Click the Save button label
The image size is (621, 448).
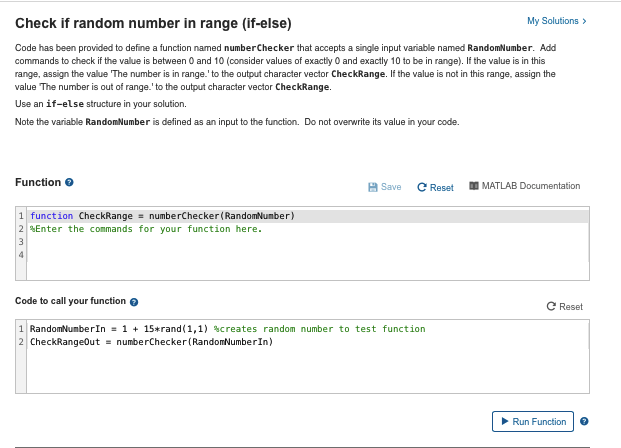pyautogui.click(x=391, y=187)
